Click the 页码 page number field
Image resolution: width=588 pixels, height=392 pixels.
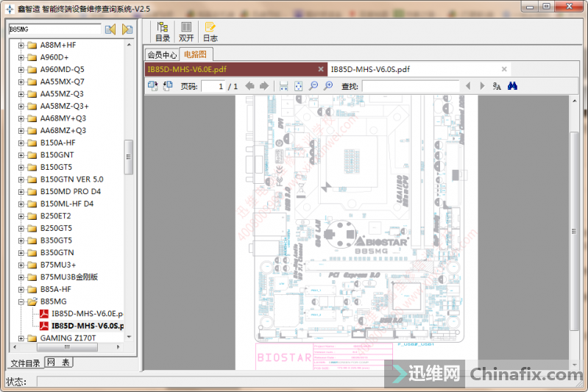coord(213,87)
